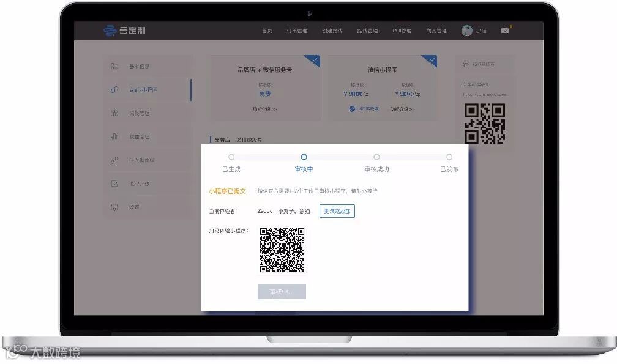This screenshot has height=364, width=617.
Task: Click the orange 小程序已提交 status text
Action: 228,191
